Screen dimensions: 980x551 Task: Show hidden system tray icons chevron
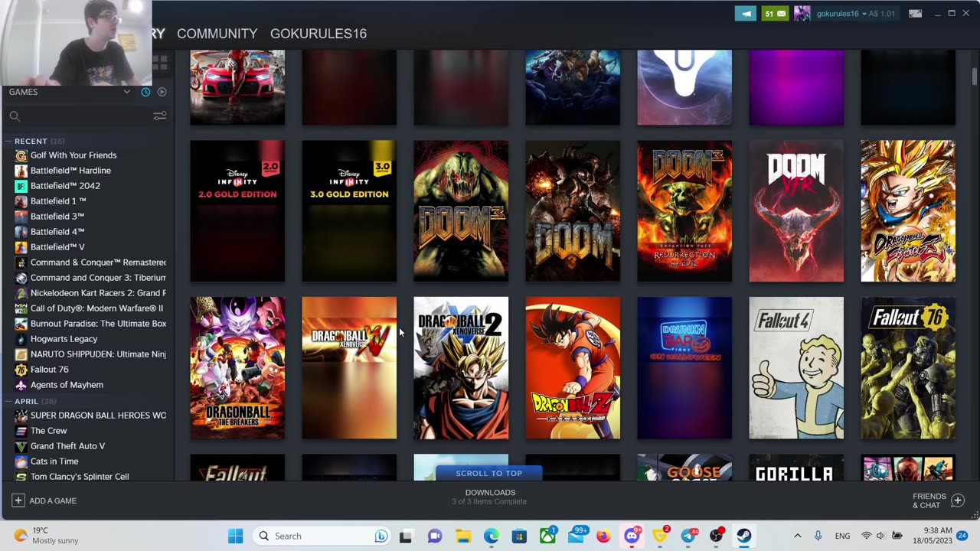pyautogui.click(x=797, y=536)
